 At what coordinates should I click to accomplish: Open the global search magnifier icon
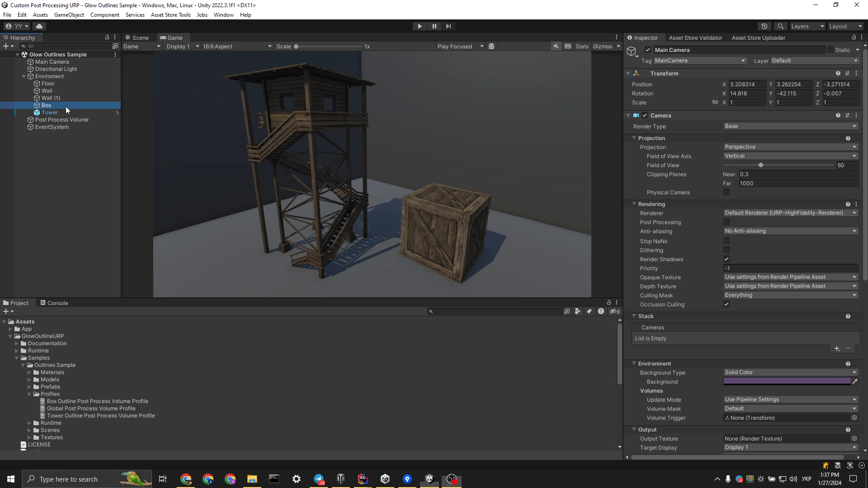click(x=780, y=26)
